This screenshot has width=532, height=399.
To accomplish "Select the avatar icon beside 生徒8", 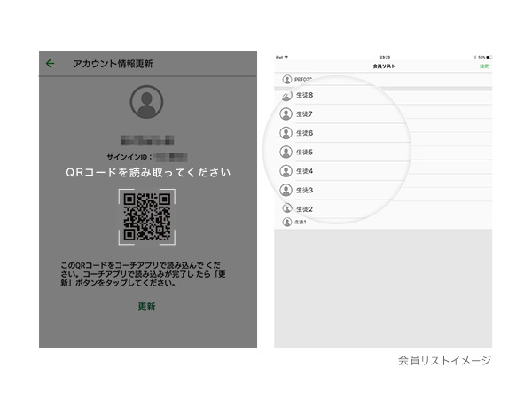I will point(286,96).
